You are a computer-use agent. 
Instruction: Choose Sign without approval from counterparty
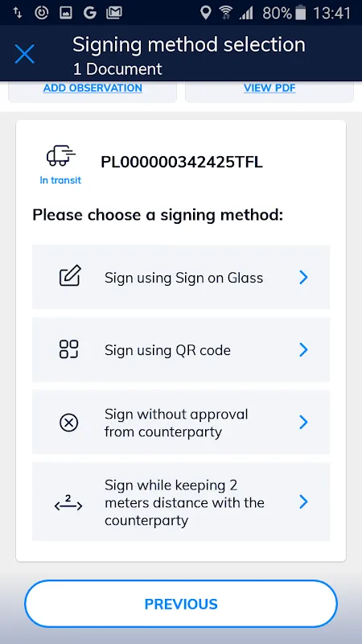pos(181,422)
